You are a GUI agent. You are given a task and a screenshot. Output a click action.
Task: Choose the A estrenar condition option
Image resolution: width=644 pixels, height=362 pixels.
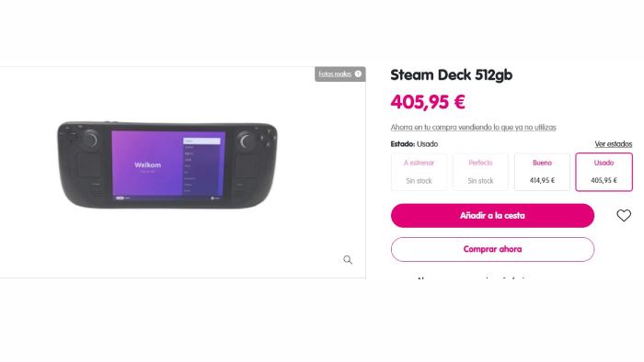[419, 172]
